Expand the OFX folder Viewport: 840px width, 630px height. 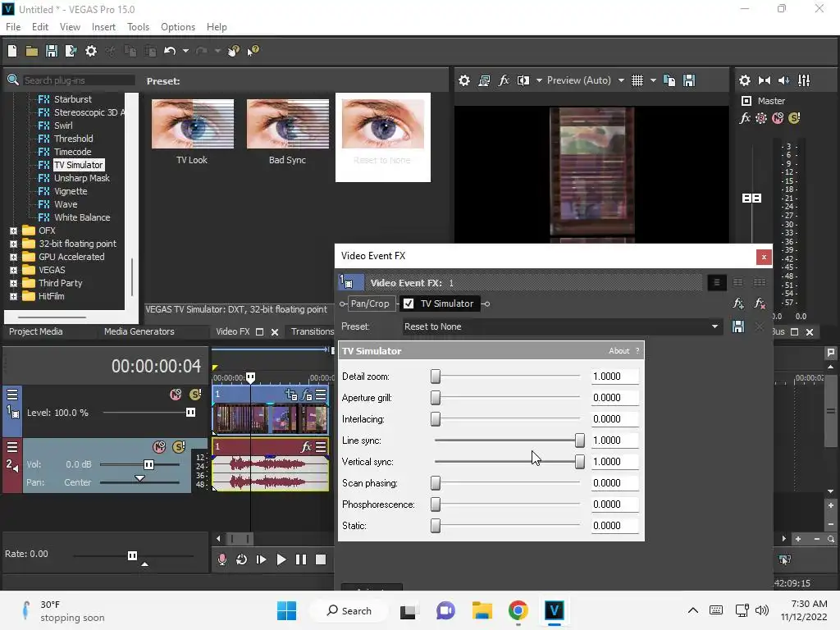pos(13,231)
